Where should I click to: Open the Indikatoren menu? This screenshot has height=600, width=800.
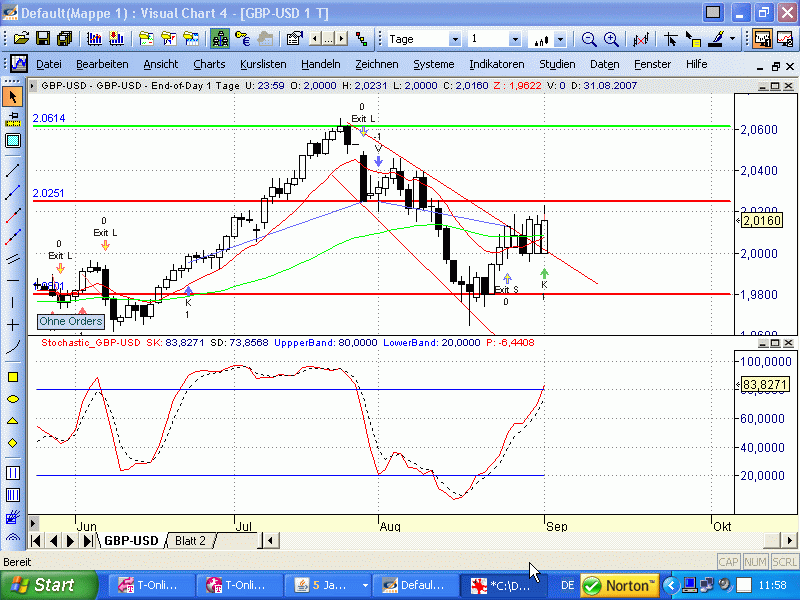(x=496, y=64)
